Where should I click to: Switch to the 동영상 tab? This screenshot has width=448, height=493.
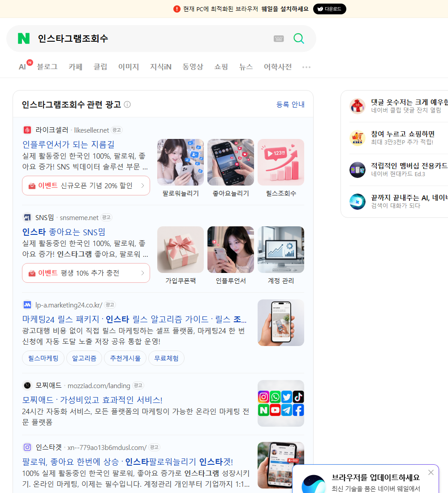tap(193, 67)
